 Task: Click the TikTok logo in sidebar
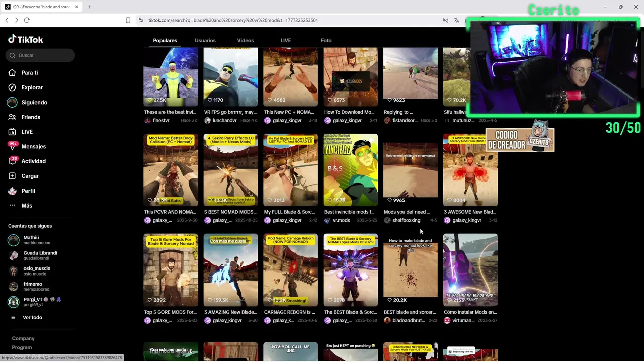pos(26,39)
